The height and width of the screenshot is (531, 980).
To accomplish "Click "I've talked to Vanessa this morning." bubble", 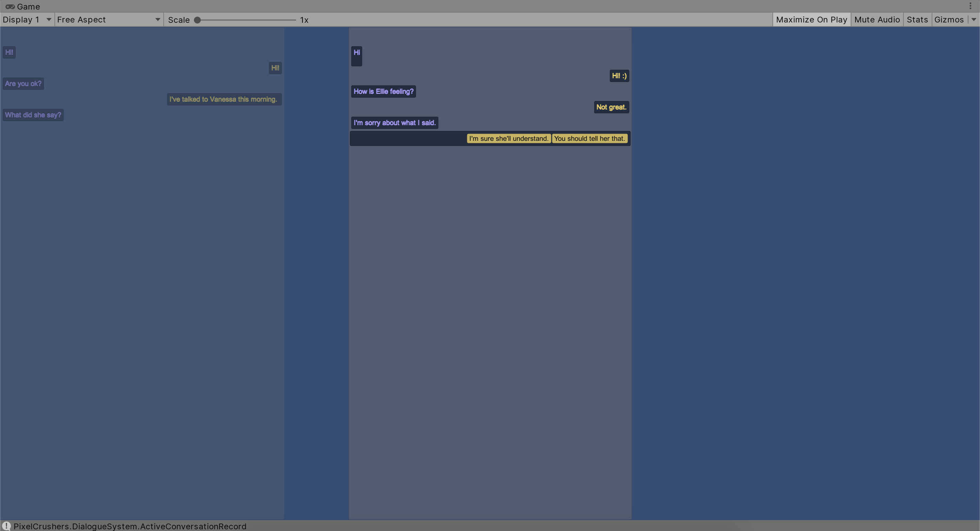I will (224, 99).
